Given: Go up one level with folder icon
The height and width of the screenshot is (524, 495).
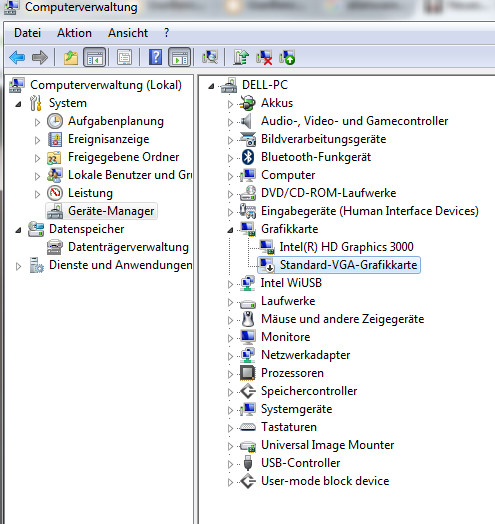Looking at the screenshot, I should pyautogui.click(x=71, y=57).
